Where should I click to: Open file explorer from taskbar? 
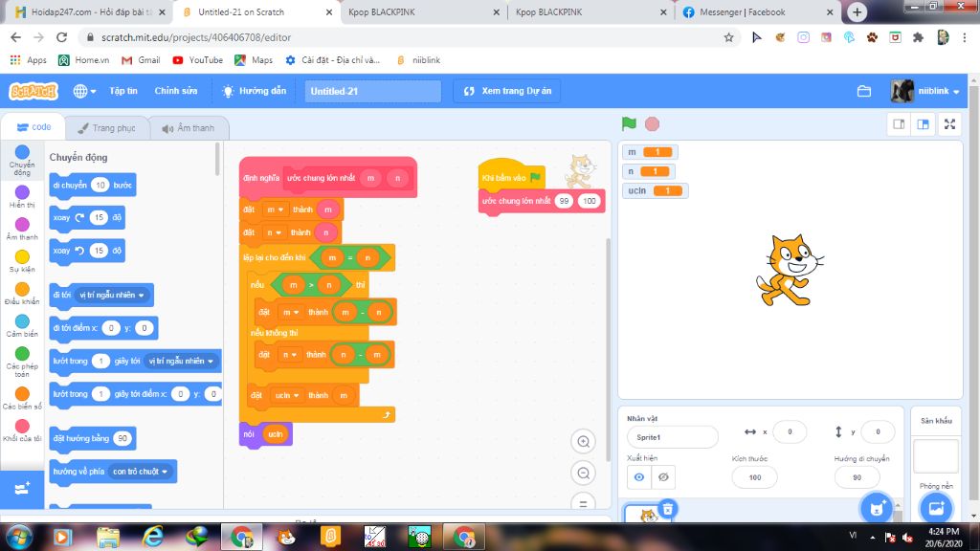(x=108, y=538)
